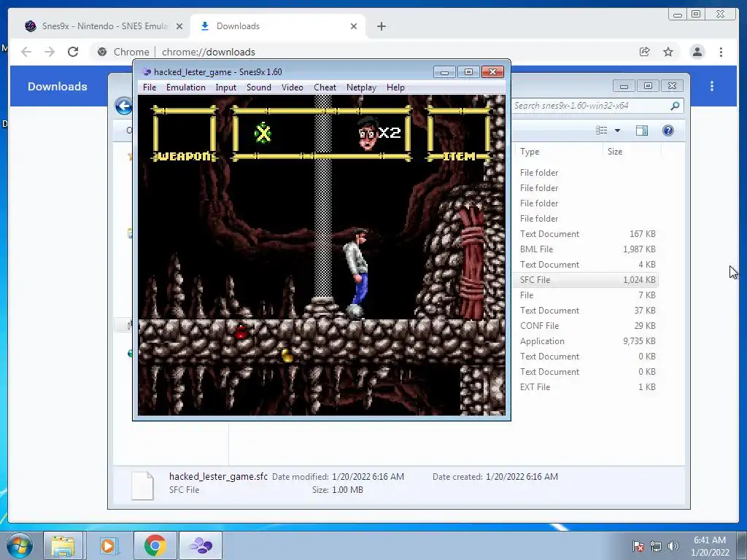The height and width of the screenshot is (560, 747).
Task: Click the hacked_lester_game.sfc name in details pane
Action: (x=218, y=476)
